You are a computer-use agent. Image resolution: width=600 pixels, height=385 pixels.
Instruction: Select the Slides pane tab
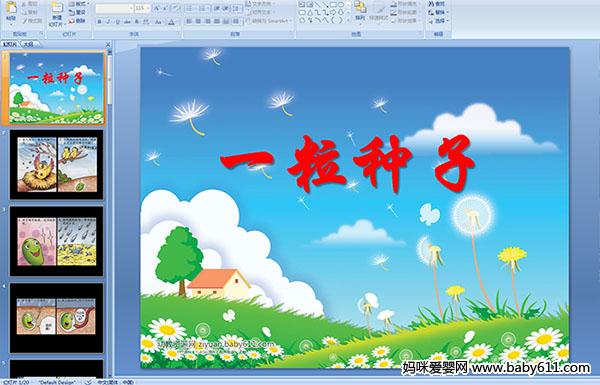[10, 44]
